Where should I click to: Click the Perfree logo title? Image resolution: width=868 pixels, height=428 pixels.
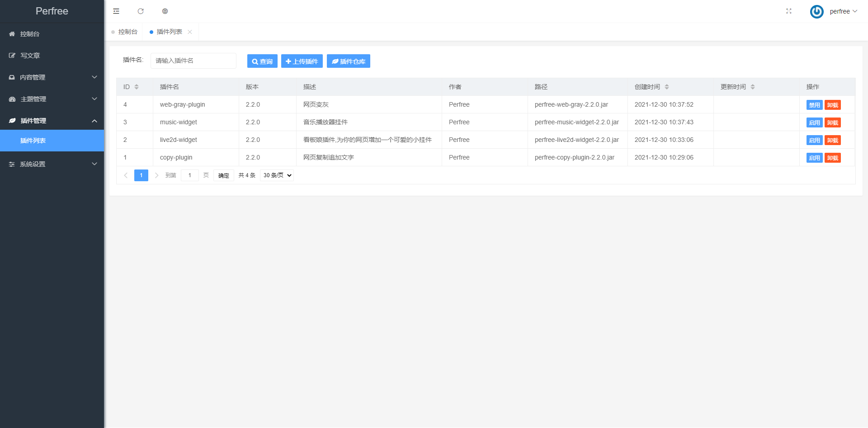point(52,11)
